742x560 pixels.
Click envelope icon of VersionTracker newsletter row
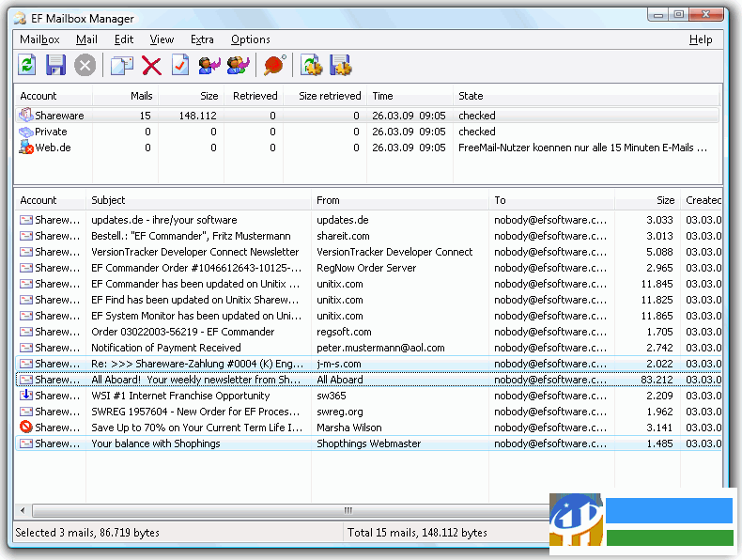(26, 252)
